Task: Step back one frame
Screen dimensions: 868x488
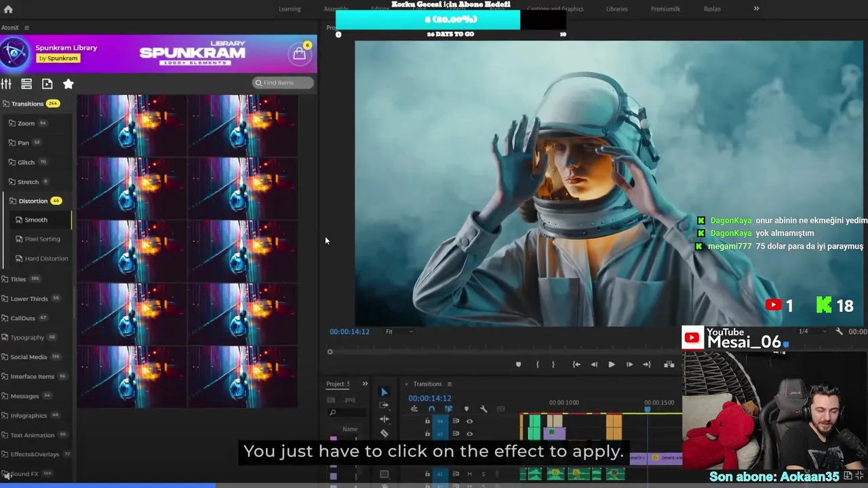Action: pos(594,365)
